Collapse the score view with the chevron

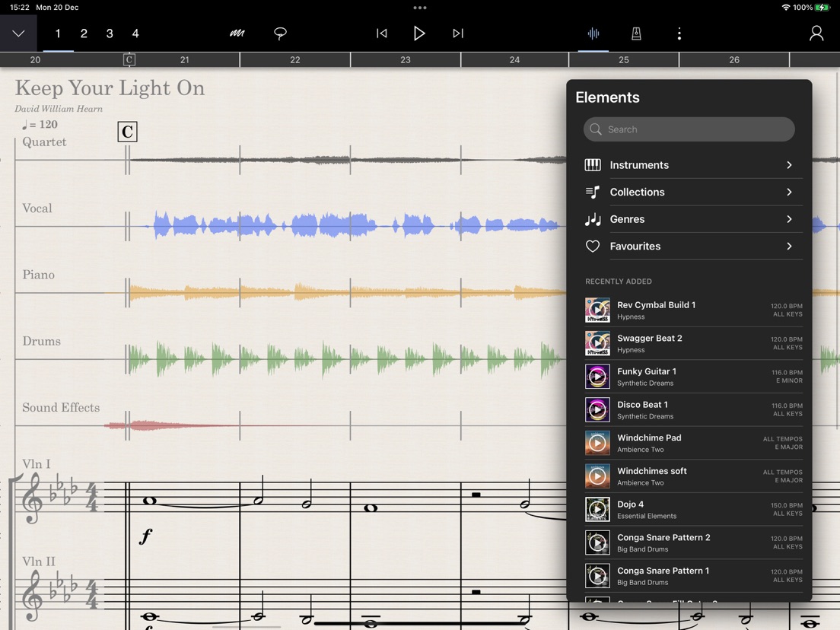[x=18, y=33]
